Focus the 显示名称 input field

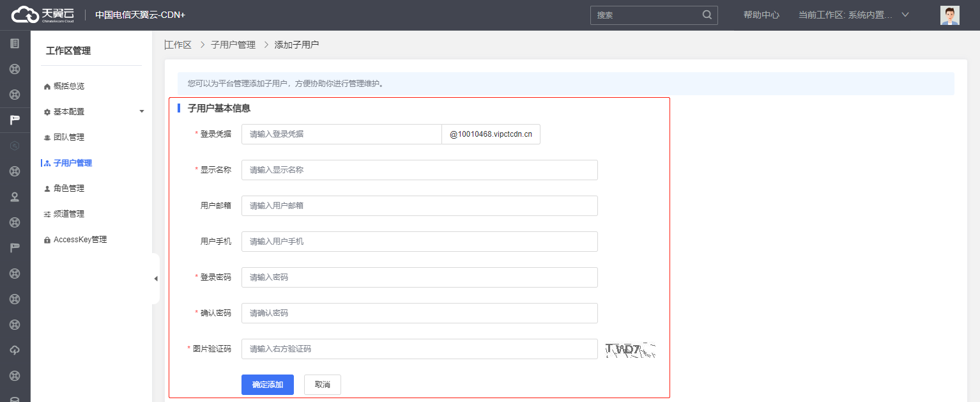pyautogui.click(x=420, y=170)
